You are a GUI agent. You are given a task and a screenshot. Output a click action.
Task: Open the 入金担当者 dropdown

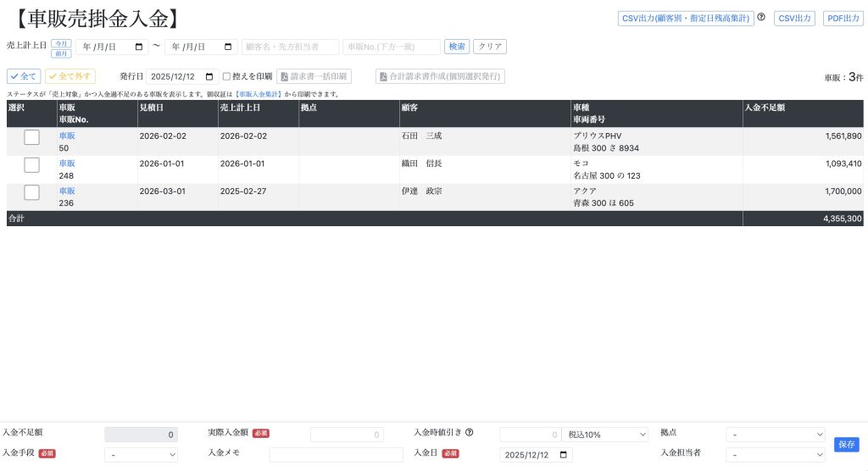click(776, 455)
